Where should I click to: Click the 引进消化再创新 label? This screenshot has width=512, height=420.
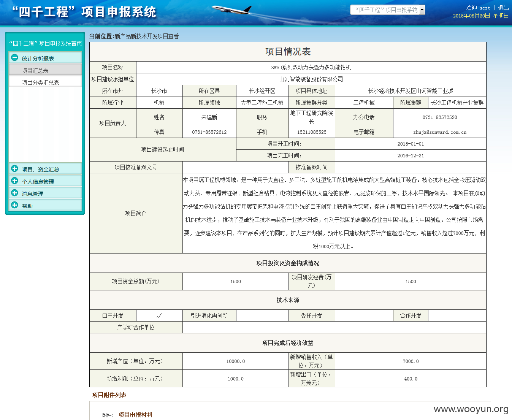[x=209, y=315]
